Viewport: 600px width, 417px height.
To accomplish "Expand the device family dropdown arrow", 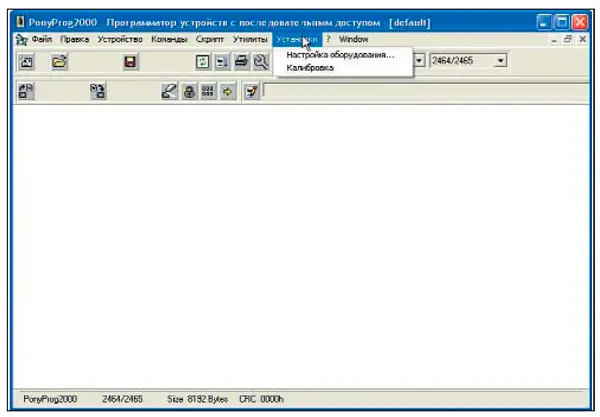I will 419,61.
